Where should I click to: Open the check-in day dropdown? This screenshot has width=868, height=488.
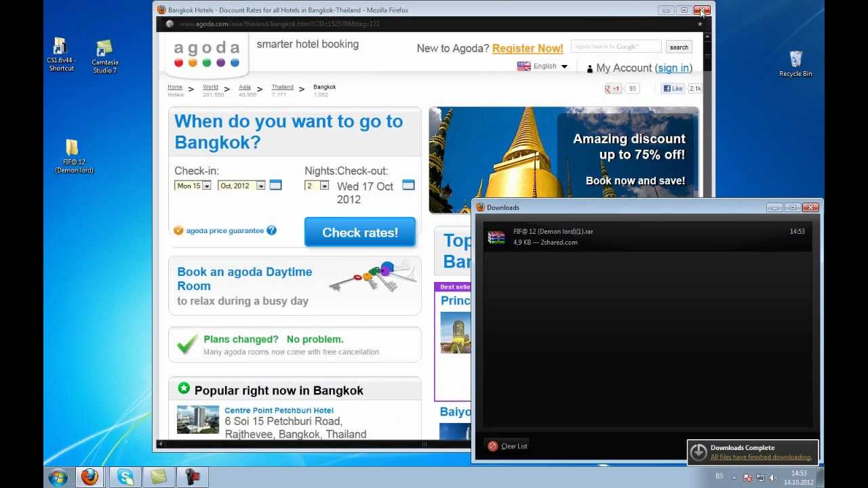coord(193,186)
